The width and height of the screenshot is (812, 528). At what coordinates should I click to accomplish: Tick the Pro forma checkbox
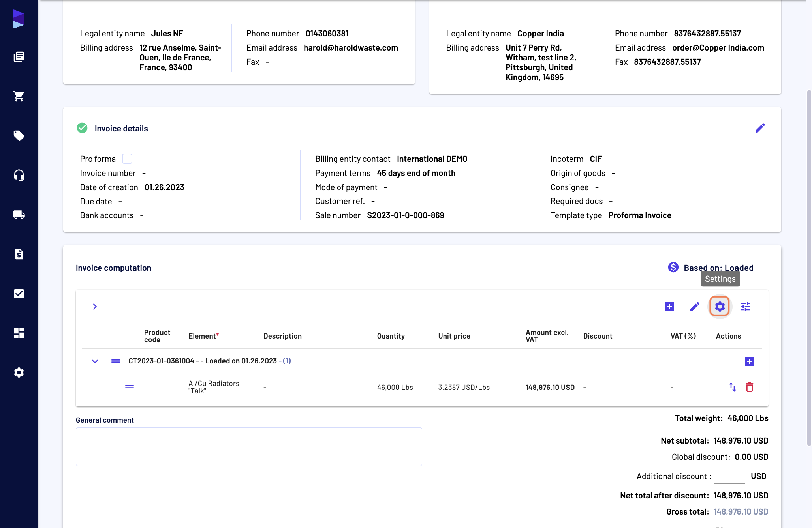127,159
